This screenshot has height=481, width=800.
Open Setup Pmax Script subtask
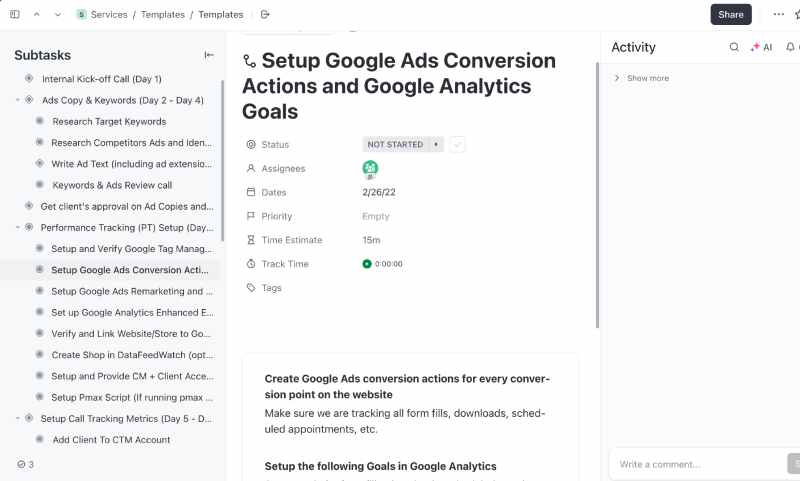(x=132, y=397)
